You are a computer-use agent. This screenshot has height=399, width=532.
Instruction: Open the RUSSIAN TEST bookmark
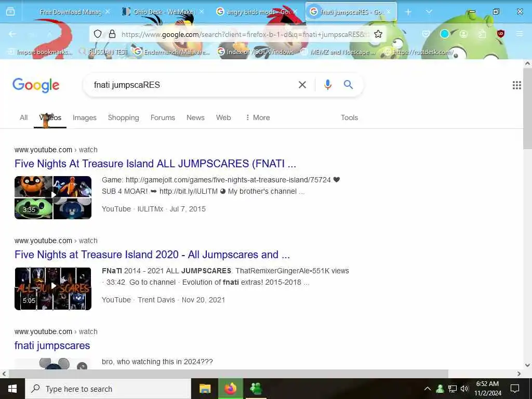click(103, 52)
